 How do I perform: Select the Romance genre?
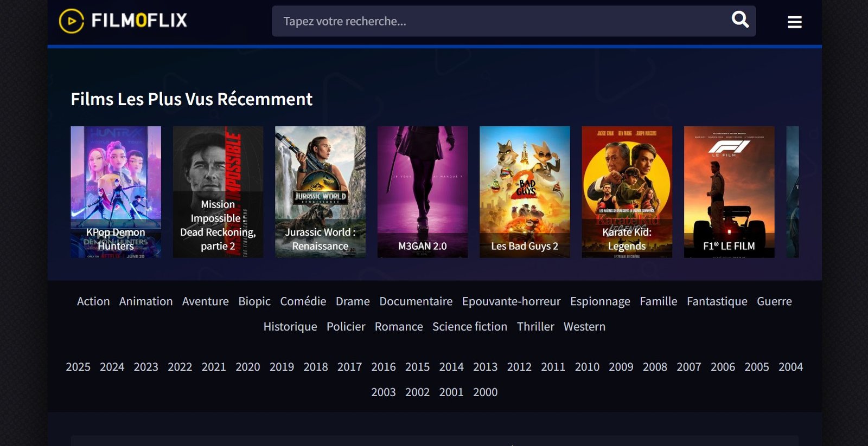click(x=399, y=327)
